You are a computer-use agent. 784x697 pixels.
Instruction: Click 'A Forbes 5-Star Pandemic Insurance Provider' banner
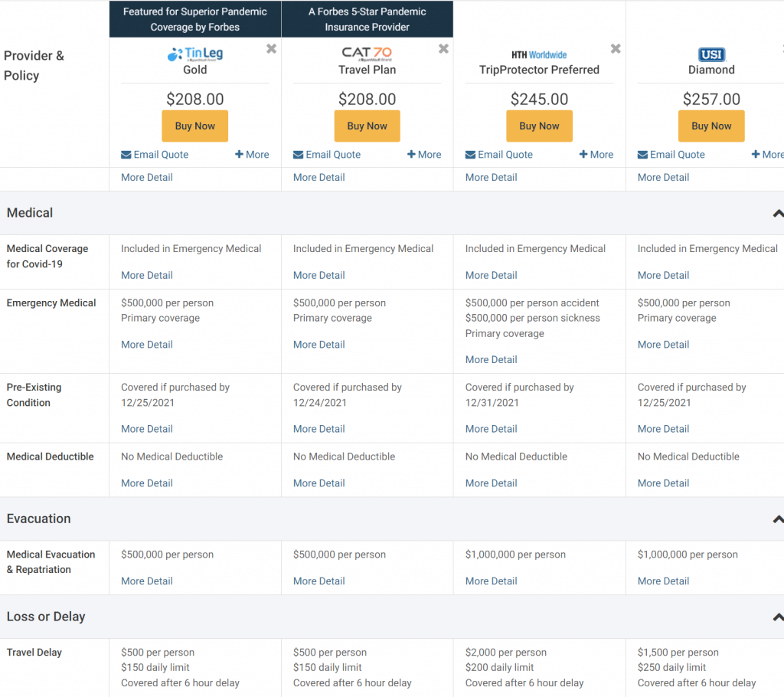tap(367, 19)
